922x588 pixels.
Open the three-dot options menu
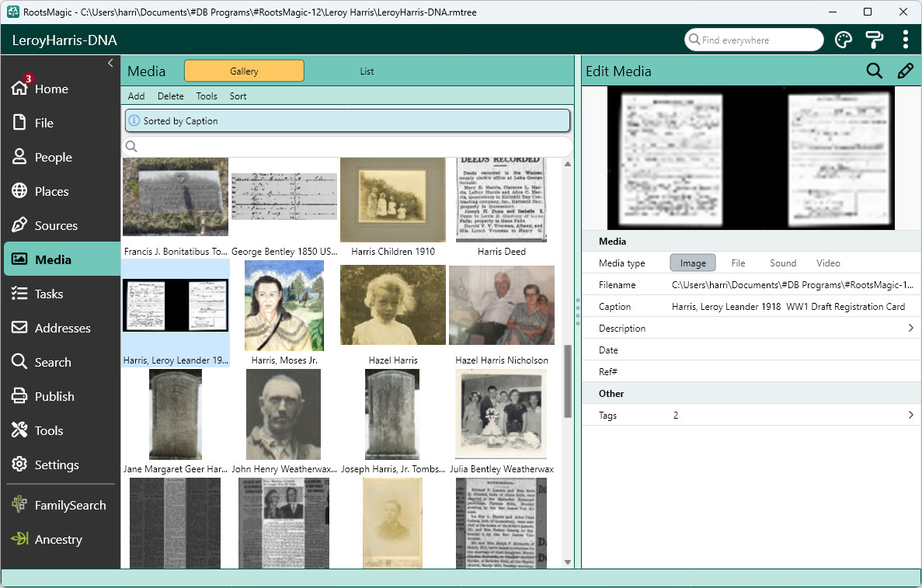tap(906, 40)
